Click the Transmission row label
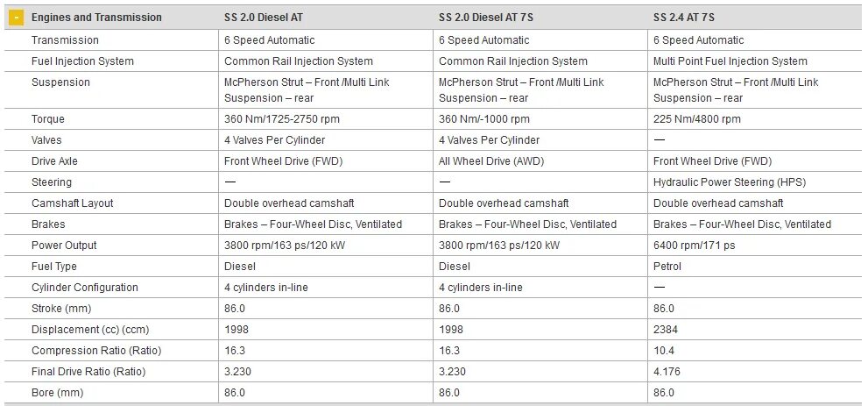Screen dimensions: 868x406 65,40
